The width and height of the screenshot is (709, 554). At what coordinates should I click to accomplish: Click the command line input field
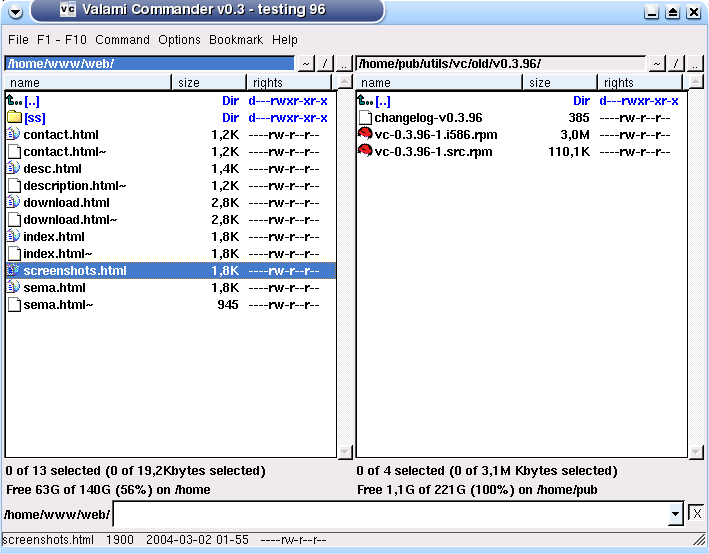[x=390, y=514]
